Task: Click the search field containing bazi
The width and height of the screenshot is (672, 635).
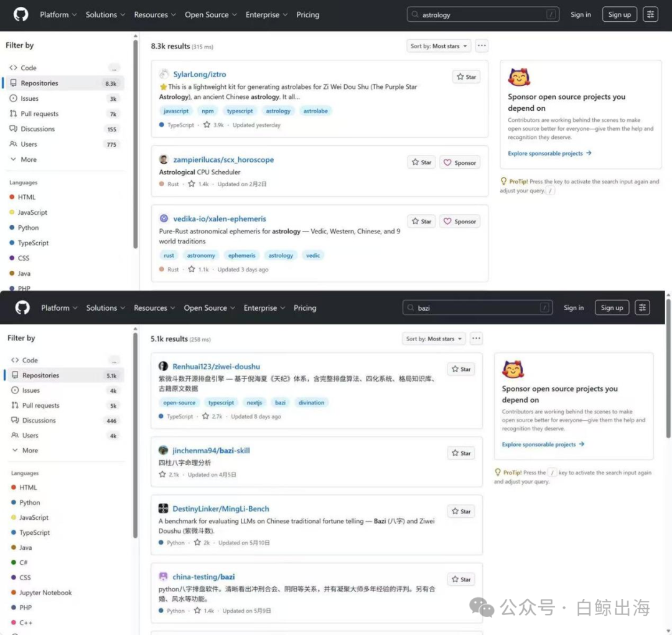Action: (x=477, y=308)
